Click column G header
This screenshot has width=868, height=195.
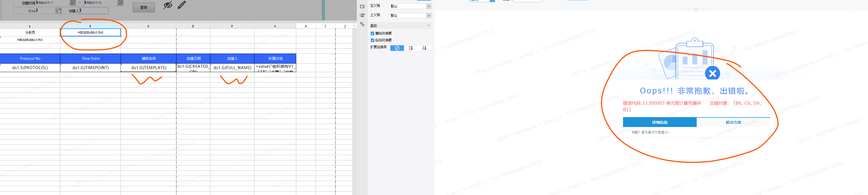pyautogui.click(x=275, y=26)
